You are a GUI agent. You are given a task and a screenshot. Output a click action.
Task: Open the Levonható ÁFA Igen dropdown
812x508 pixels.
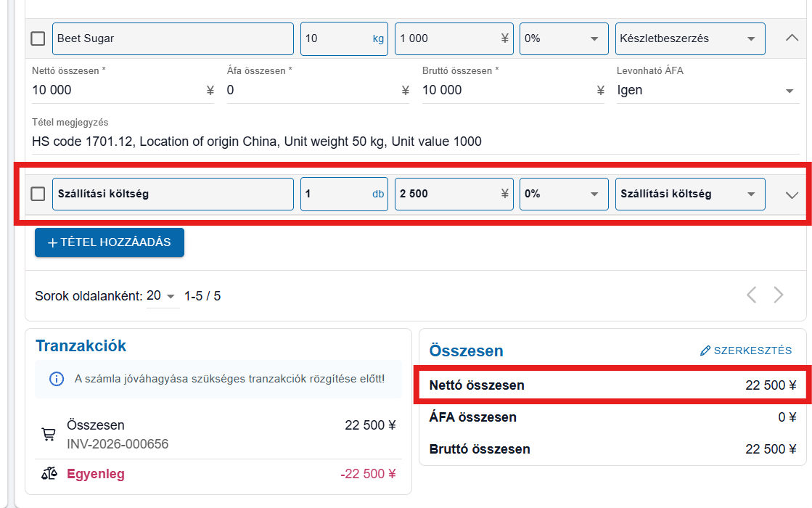point(705,91)
